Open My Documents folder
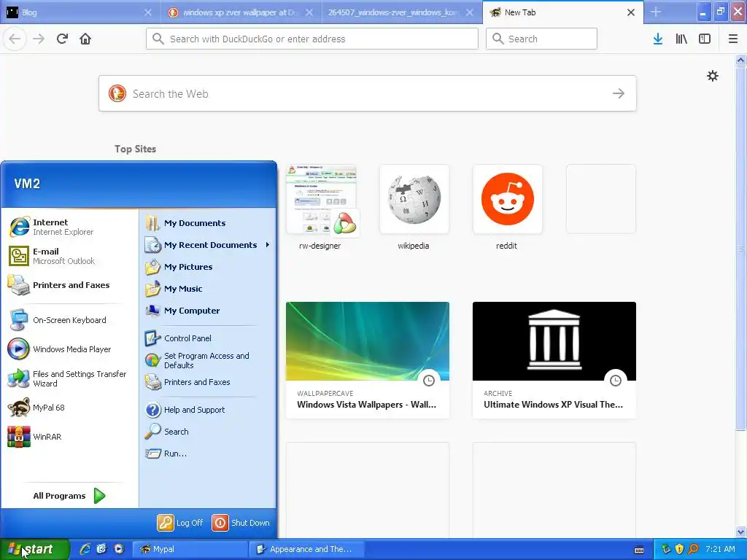747x560 pixels. [208, 223]
